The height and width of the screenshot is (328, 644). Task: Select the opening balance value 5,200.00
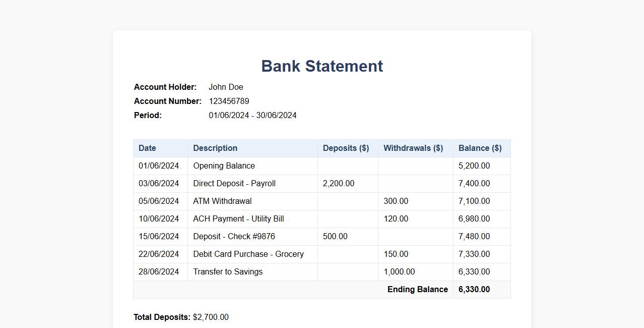pyautogui.click(x=474, y=166)
